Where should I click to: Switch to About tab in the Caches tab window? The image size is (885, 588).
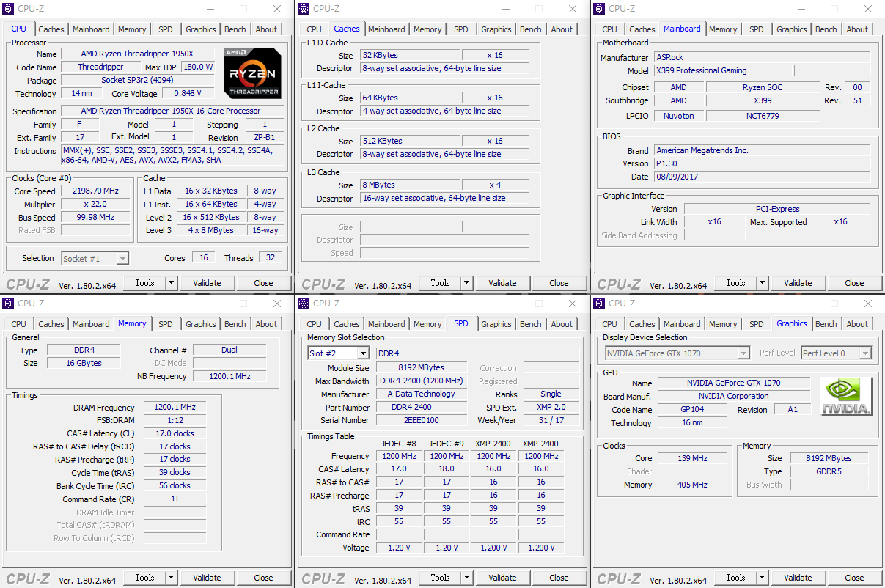tap(562, 29)
